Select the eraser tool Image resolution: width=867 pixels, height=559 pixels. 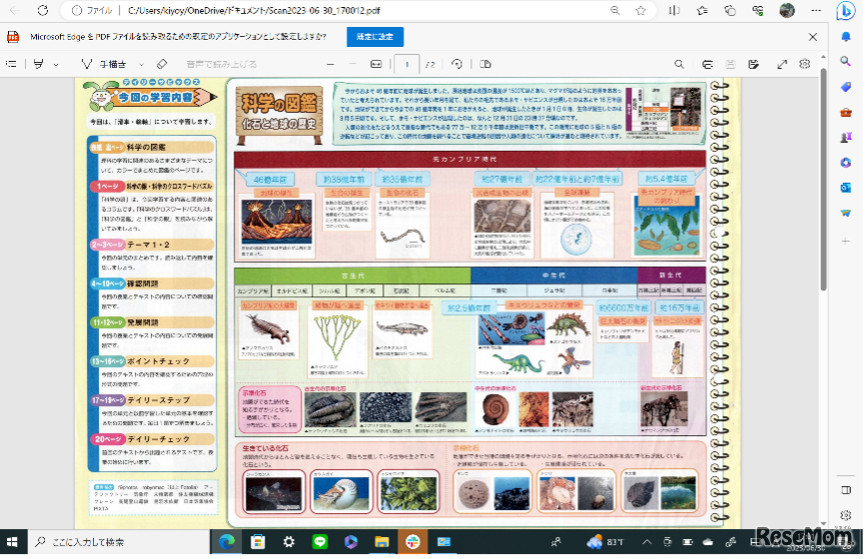coord(162,64)
